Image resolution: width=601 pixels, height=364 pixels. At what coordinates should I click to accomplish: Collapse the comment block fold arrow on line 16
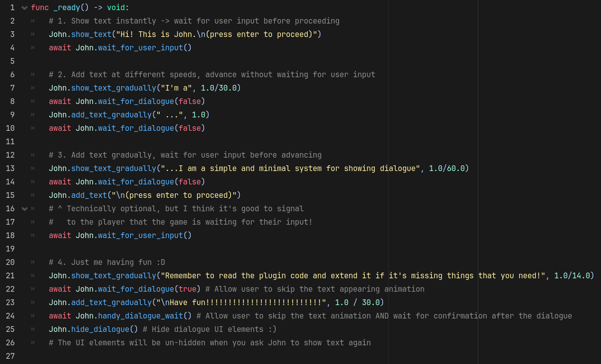point(24,209)
